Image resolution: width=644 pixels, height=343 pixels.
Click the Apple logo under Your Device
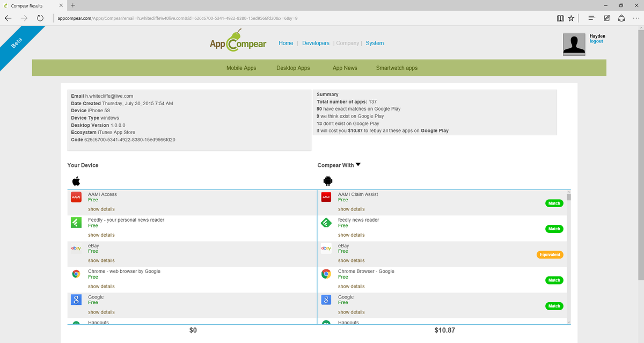pyautogui.click(x=76, y=181)
